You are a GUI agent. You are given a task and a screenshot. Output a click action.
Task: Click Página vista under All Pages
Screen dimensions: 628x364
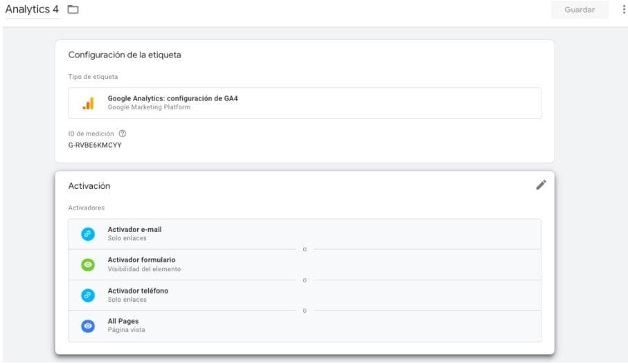(x=126, y=330)
